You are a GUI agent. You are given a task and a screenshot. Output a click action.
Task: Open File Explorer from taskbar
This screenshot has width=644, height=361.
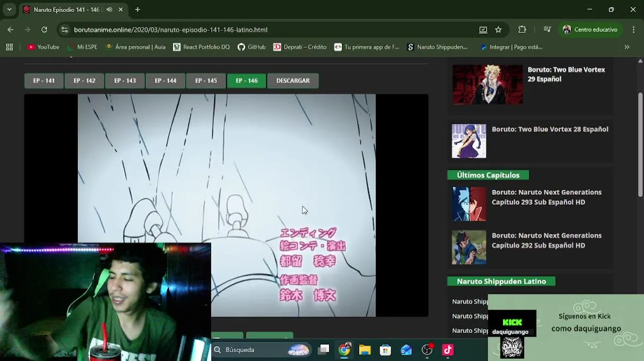[365, 349]
